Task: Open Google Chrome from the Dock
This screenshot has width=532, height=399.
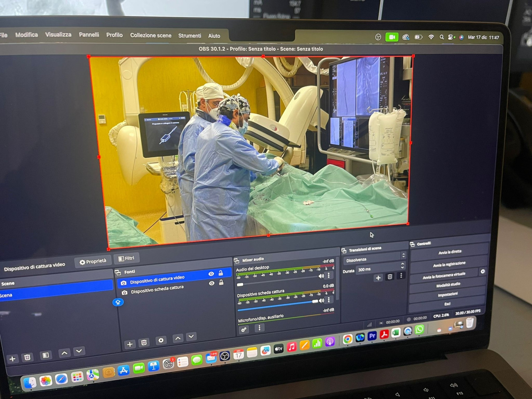Action: (348, 339)
